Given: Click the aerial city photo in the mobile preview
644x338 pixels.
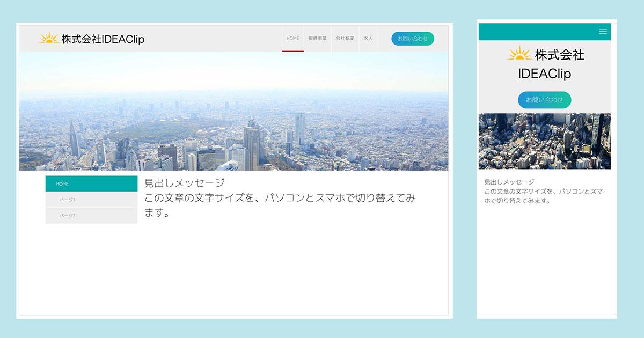Looking at the screenshot, I should (545, 141).
